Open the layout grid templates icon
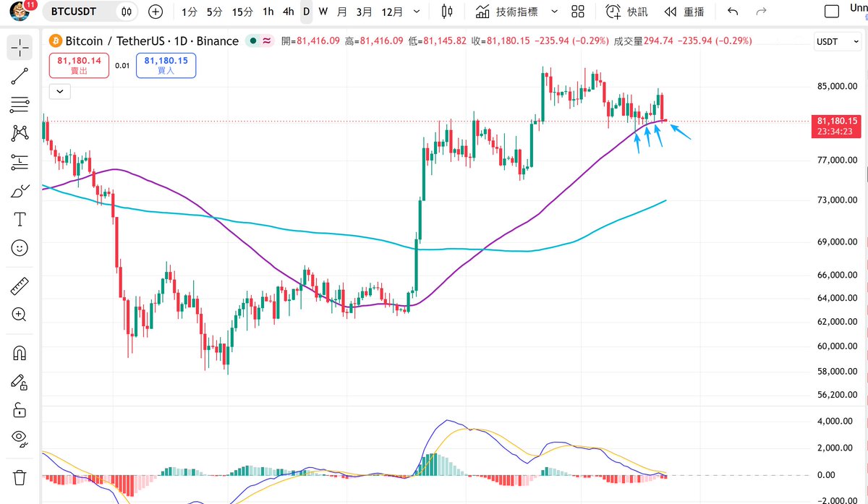The width and height of the screenshot is (868, 504). [x=577, y=12]
